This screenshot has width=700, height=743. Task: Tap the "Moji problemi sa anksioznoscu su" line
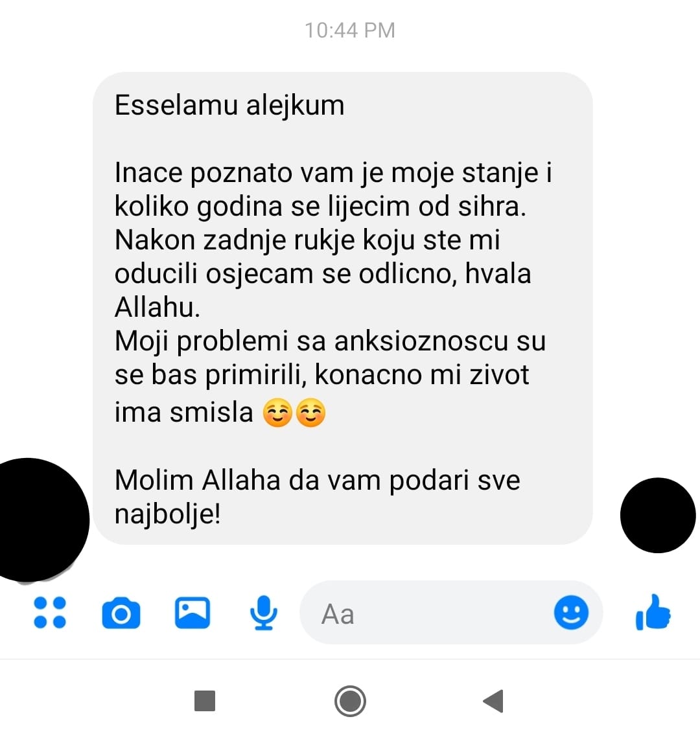(x=331, y=341)
